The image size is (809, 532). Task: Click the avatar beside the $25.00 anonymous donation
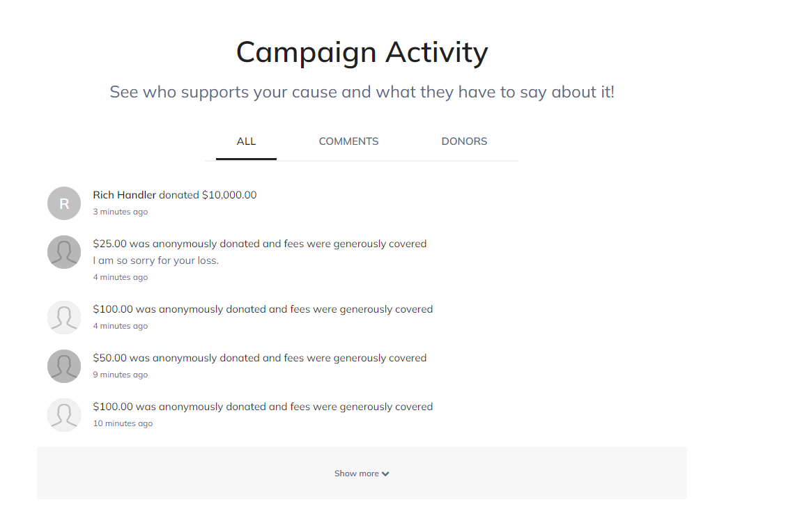coord(64,252)
